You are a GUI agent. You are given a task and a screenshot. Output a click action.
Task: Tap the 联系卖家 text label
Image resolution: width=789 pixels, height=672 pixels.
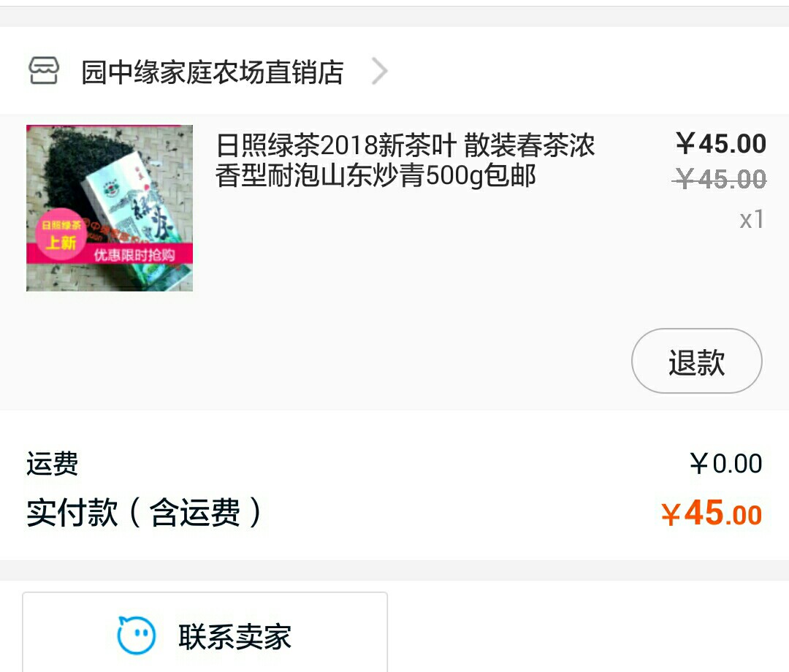coord(235,636)
